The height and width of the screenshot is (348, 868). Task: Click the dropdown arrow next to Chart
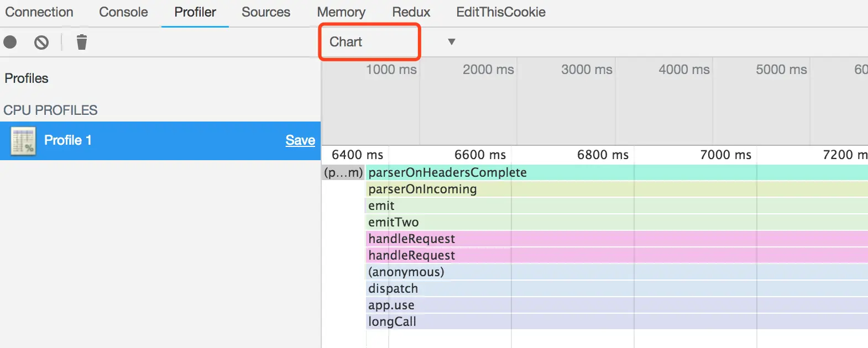pyautogui.click(x=452, y=42)
